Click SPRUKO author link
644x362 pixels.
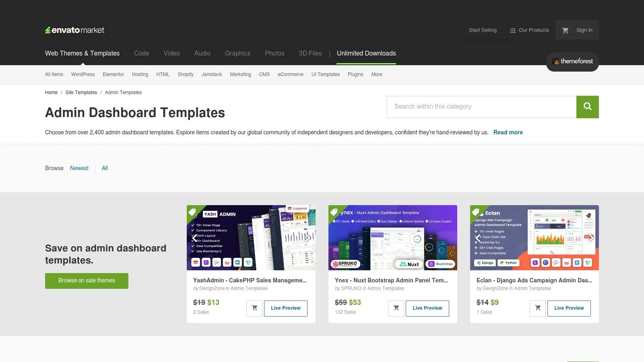click(x=351, y=288)
